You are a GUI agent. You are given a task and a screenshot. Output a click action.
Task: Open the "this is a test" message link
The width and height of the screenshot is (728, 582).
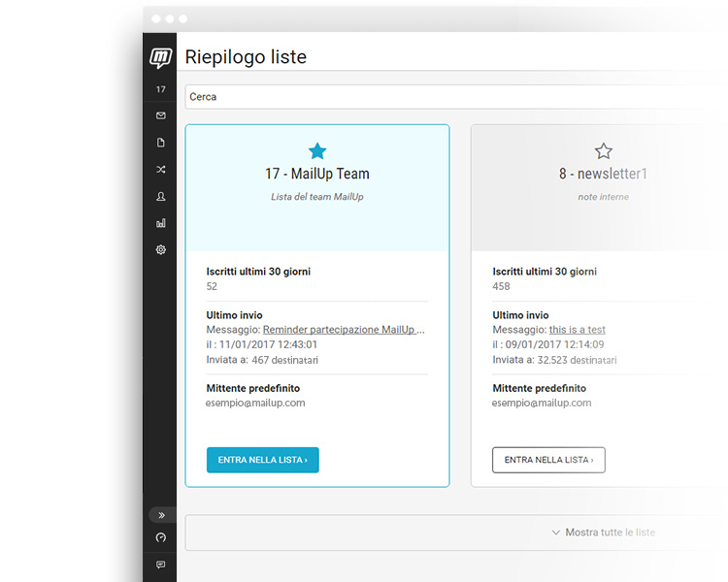[x=577, y=330]
